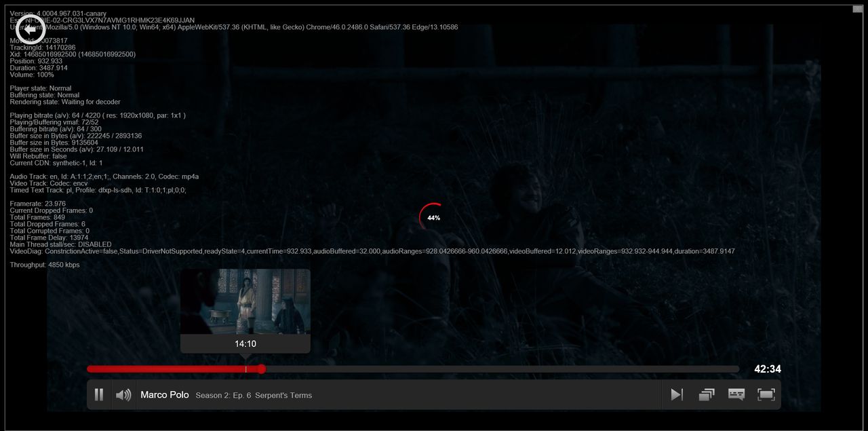Click the Video Track: Codec: encv line
The height and width of the screenshot is (431, 868).
pyautogui.click(x=49, y=183)
